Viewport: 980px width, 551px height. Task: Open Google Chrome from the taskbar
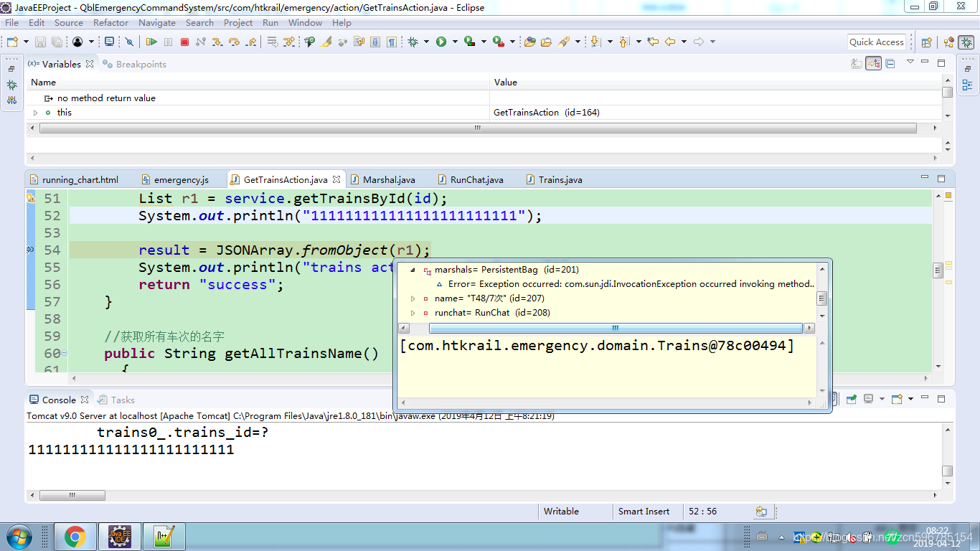tap(75, 536)
